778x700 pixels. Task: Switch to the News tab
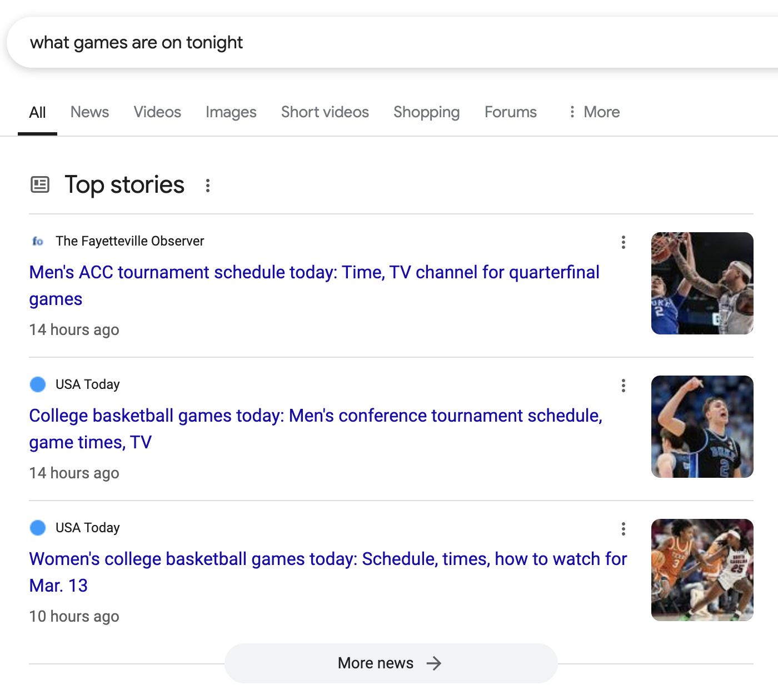[x=89, y=112]
